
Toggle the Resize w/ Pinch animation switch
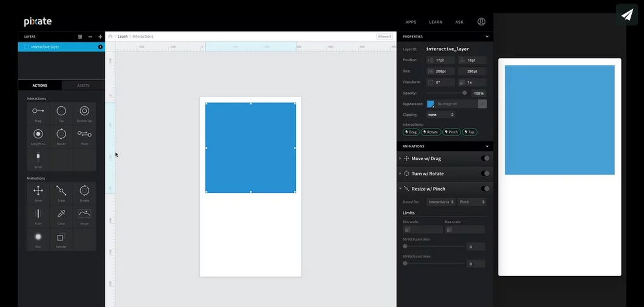[x=485, y=189]
